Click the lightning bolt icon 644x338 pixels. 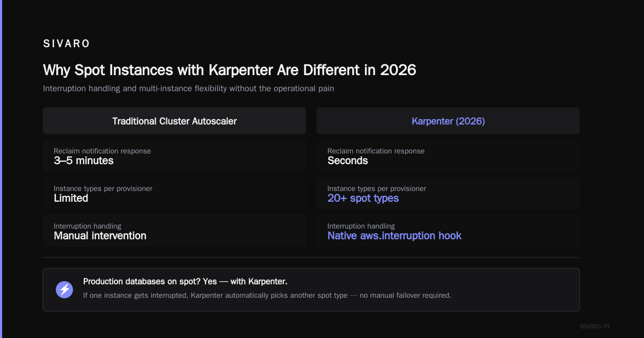tap(64, 290)
